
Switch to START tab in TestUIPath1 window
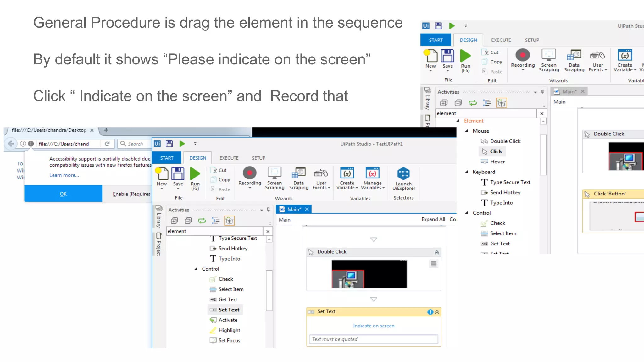tap(167, 158)
